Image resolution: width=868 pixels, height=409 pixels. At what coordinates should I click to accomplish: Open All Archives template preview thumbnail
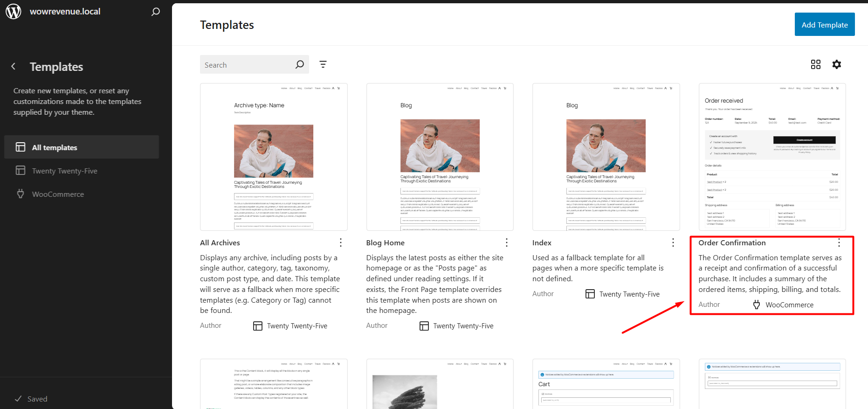pos(274,157)
